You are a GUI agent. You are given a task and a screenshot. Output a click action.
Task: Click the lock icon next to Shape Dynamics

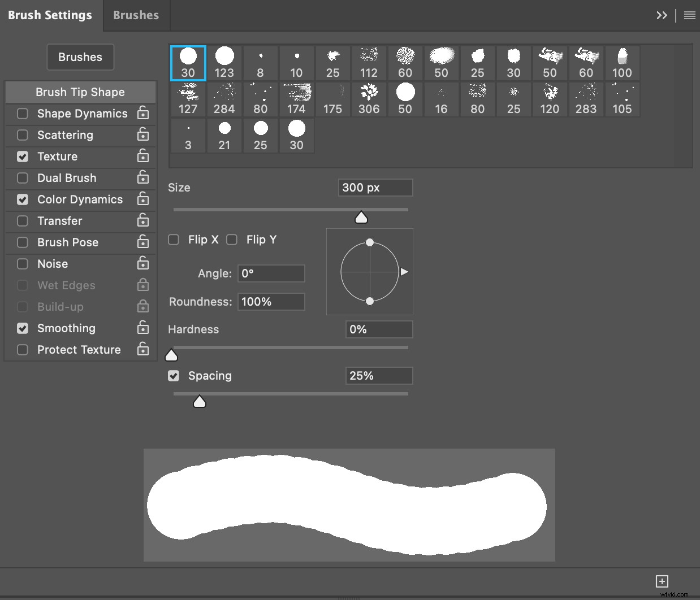[143, 113]
